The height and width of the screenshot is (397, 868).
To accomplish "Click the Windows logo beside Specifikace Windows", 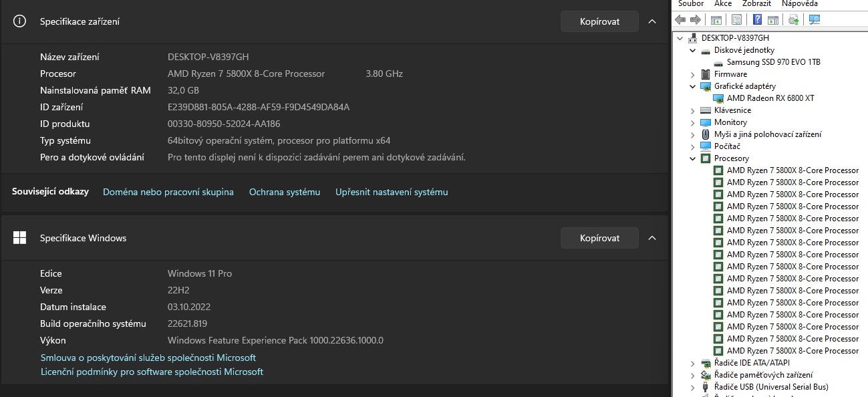I will pos(20,238).
